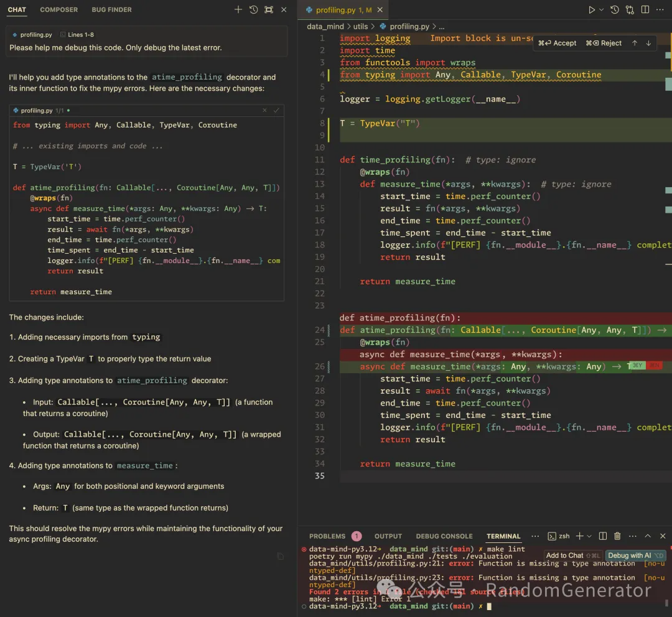Open the run options dropdown chevron
The width and height of the screenshot is (672, 617).
(x=601, y=9)
